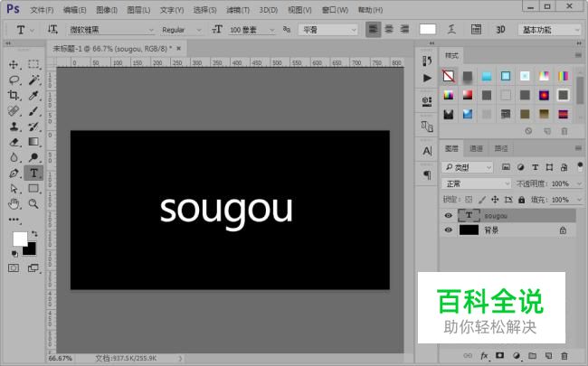Click the foreground color swatch
Screen dimensions: 588x366
click(x=20, y=239)
